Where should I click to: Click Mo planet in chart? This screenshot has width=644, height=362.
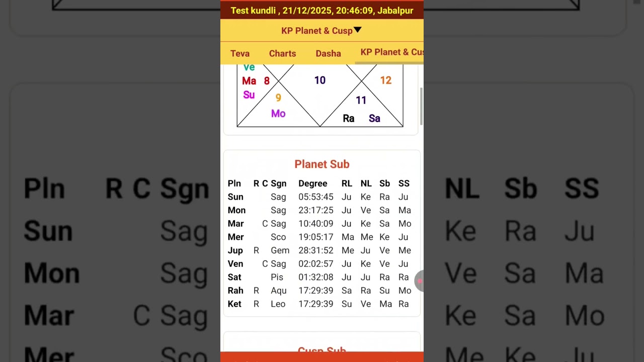click(x=278, y=114)
